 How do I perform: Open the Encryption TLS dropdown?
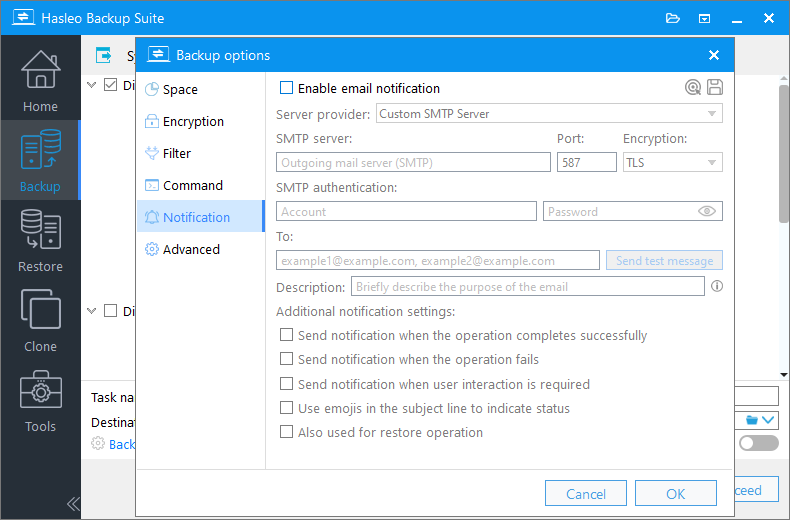point(673,162)
